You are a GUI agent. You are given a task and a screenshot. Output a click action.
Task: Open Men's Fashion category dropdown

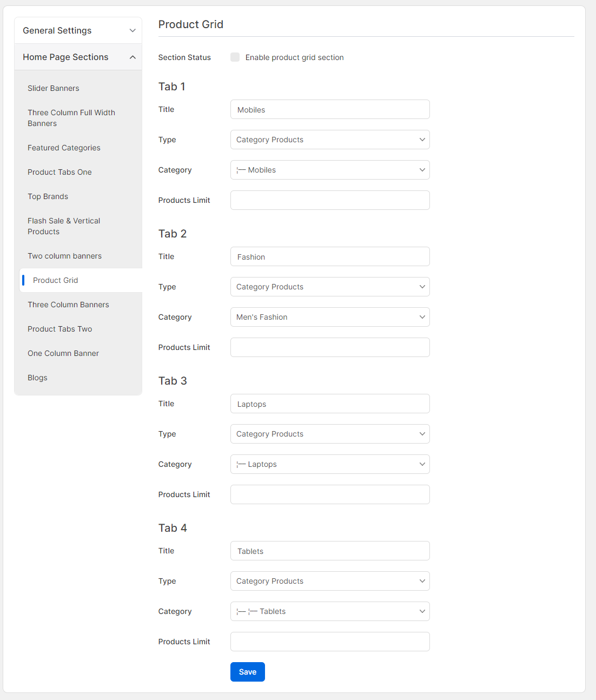pos(330,317)
